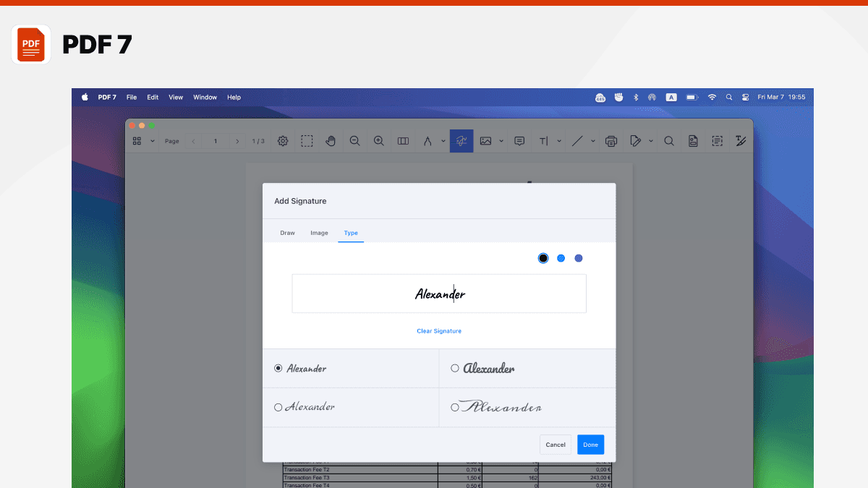Open the Window menu
The width and height of the screenshot is (868, 488).
pyautogui.click(x=205, y=97)
